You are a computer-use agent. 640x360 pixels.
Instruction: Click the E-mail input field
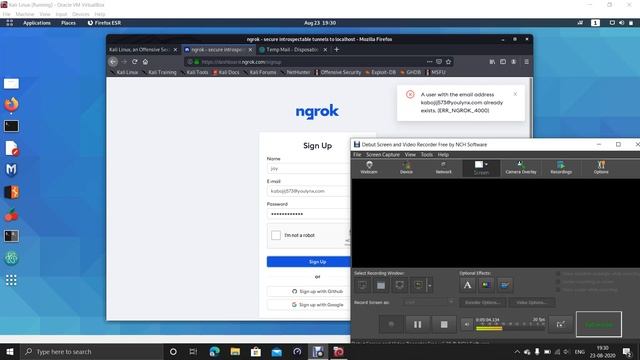[309, 191]
